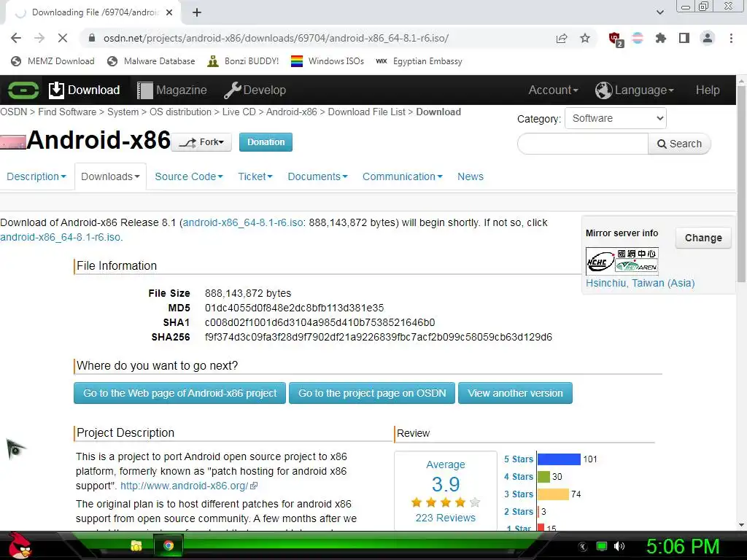Click the Change mirror button
The width and height of the screenshot is (747, 560).
pos(703,238)
